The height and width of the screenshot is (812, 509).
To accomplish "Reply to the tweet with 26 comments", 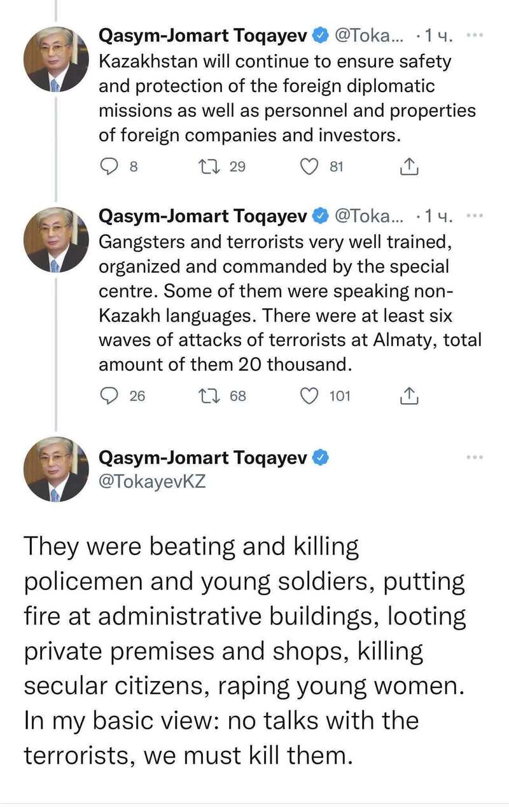I will pos(111,396).
